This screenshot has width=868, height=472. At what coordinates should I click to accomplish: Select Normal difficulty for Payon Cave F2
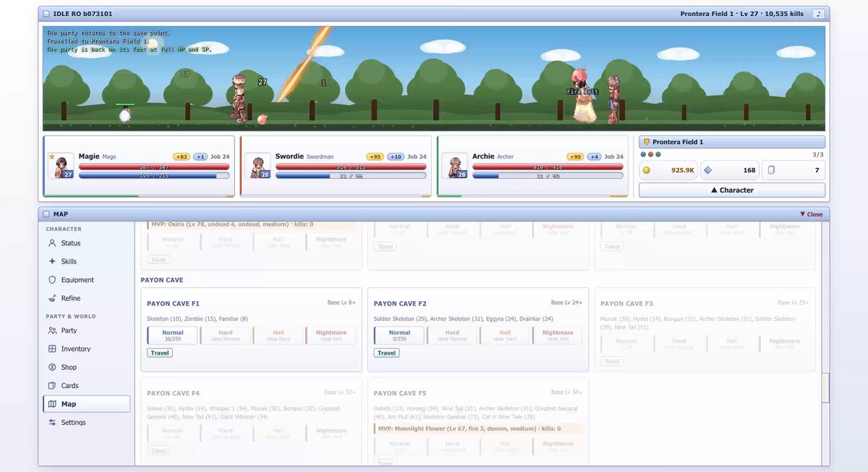pos(399,335)
